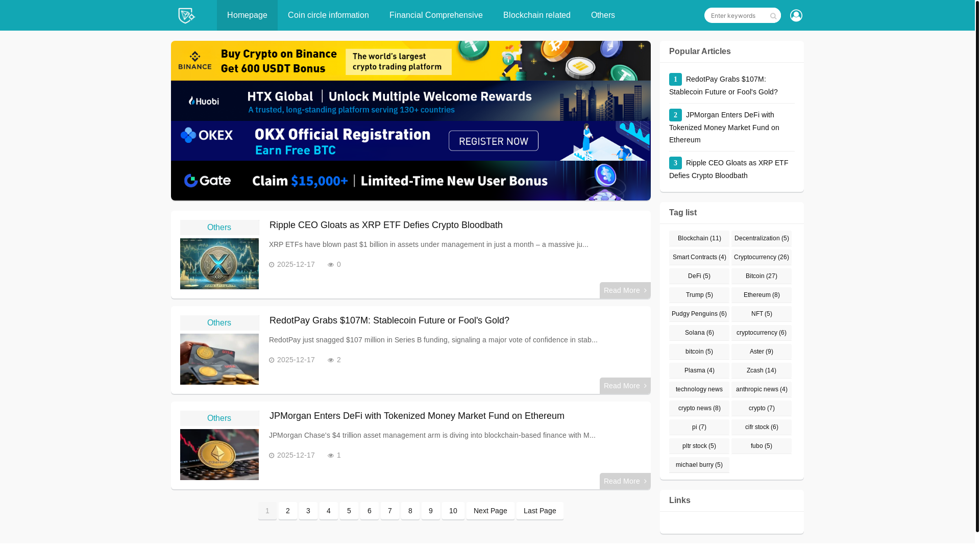Select the Plasma (4) tag
The height and width of the screenshot is (551, 980).
coord(699,370)
